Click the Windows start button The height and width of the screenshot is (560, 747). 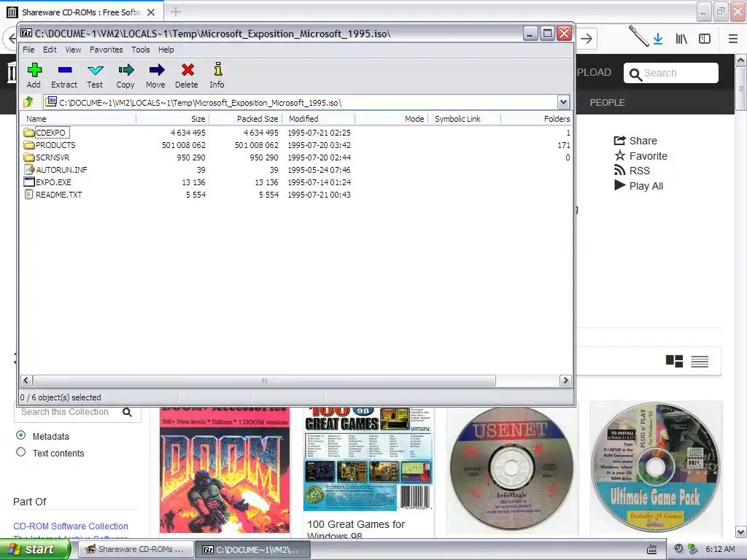pyautogui.click(x=35, y=550)
